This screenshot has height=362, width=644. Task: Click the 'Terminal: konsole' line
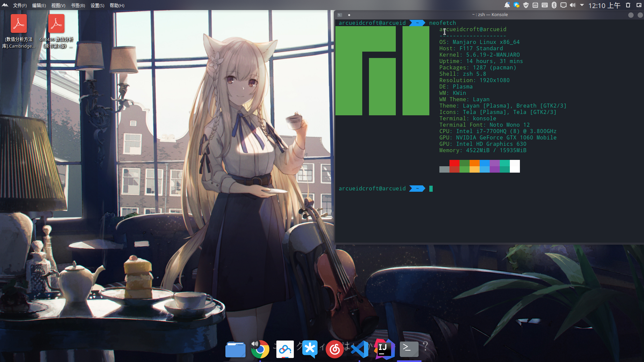coord(468,118)
